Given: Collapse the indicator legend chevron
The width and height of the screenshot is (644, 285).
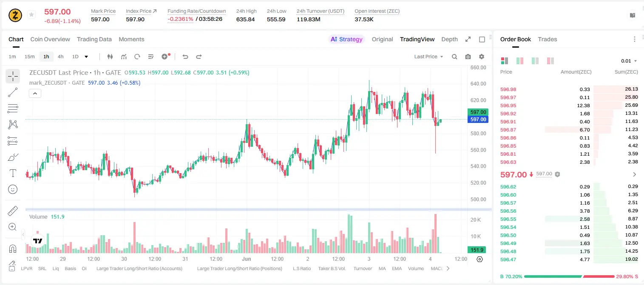Looking at the screenshot, I should tap(35, 94).
